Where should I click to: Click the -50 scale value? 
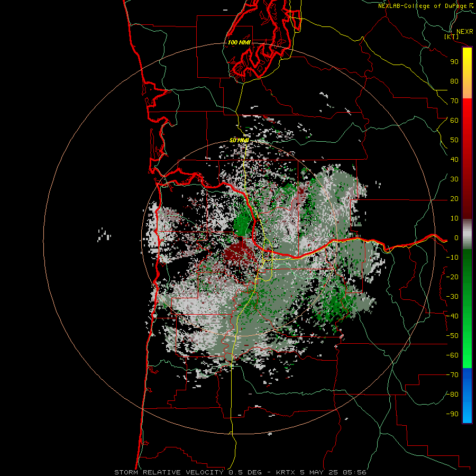pyautogui.click(x=452, y=336)
